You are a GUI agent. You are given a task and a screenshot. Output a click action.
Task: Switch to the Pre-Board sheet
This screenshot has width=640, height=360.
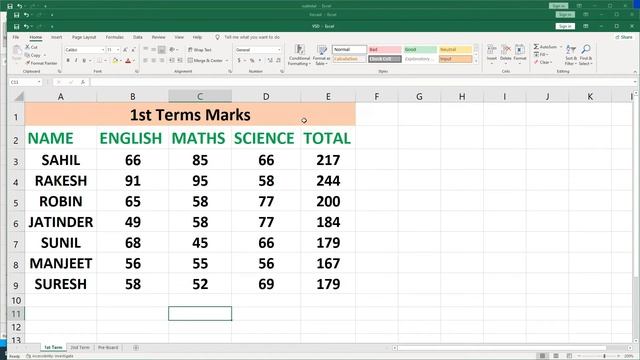[108, 348]
